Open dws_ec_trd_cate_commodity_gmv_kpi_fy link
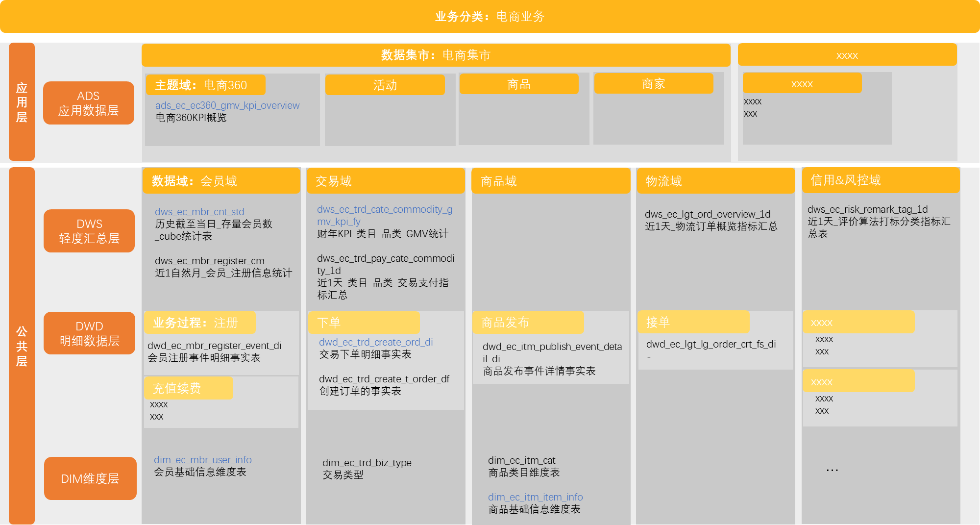This screenshot has width=980, height=525. coord(385,216)
